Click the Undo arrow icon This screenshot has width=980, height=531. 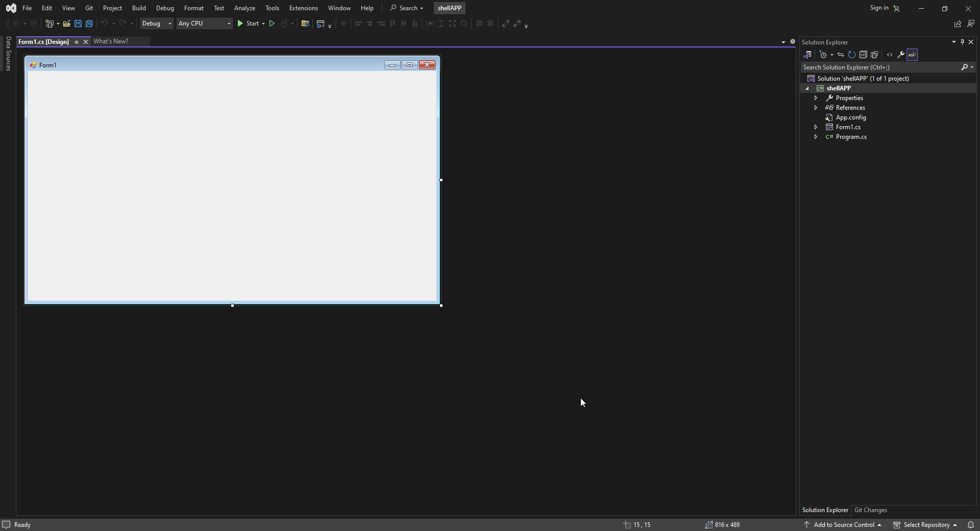(x=104, y=23)
